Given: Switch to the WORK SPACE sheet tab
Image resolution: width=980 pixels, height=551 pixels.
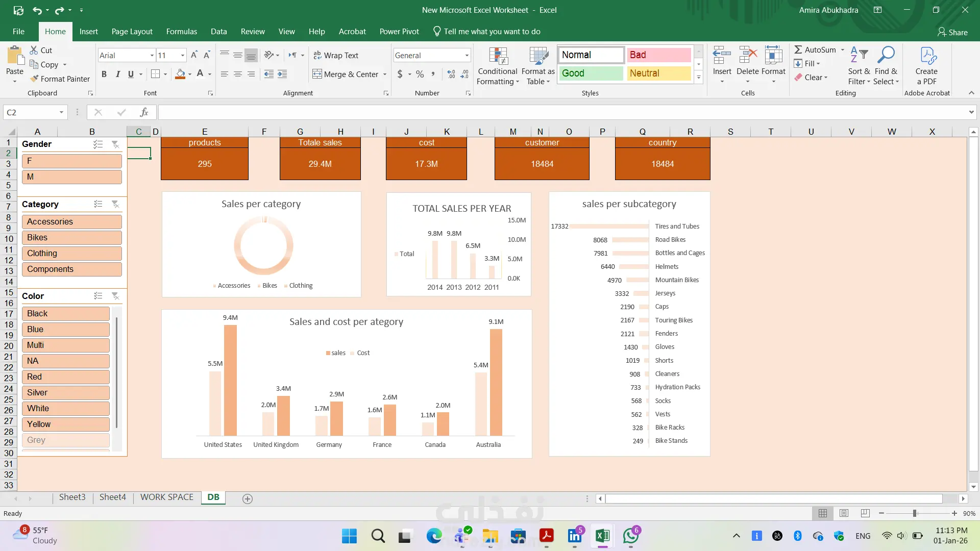Looking at the screenshot, I should tap(167, 497).
